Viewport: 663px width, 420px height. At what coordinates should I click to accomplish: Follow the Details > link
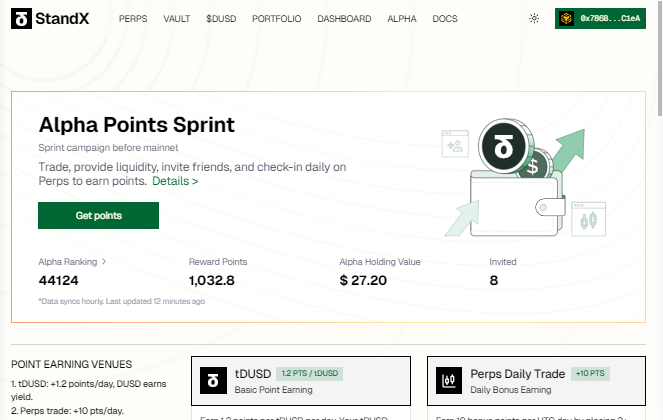click(175, 181)
